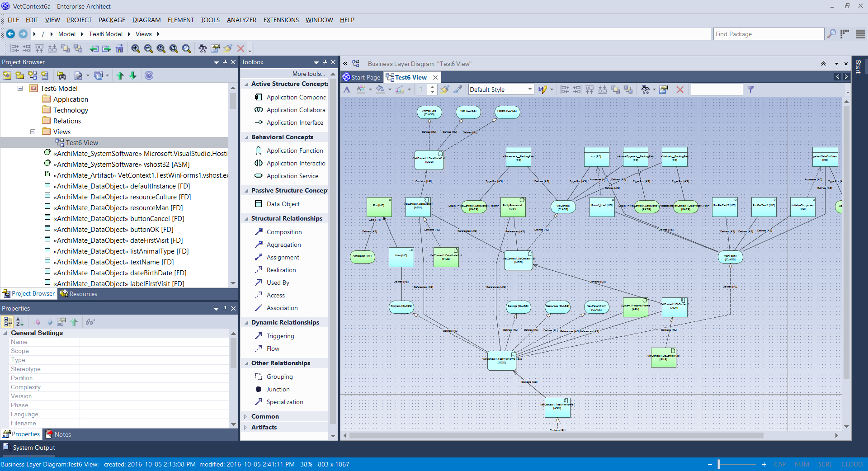Open the System Output panel

33,448
